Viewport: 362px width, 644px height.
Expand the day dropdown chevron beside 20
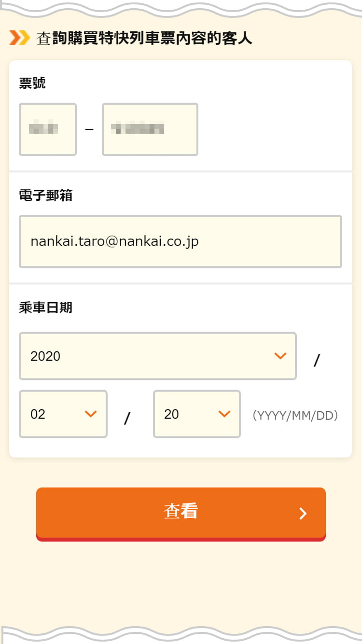[224, 414]
